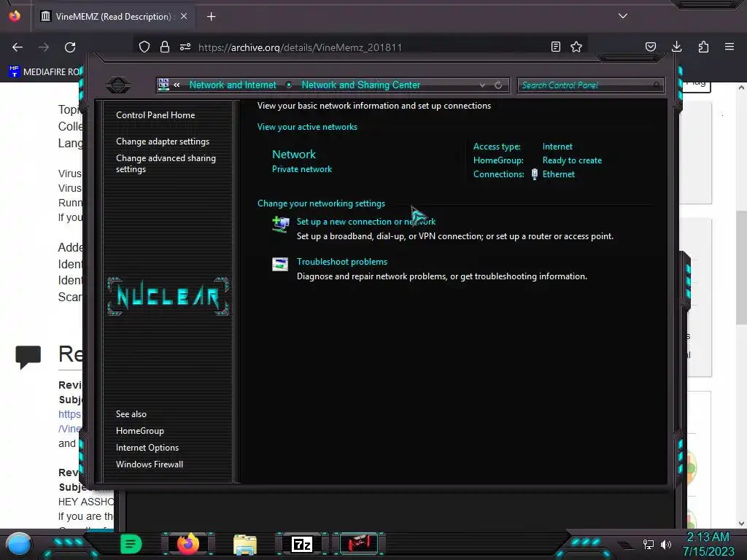Close the VineMEMZ tab

click(184, 16)
